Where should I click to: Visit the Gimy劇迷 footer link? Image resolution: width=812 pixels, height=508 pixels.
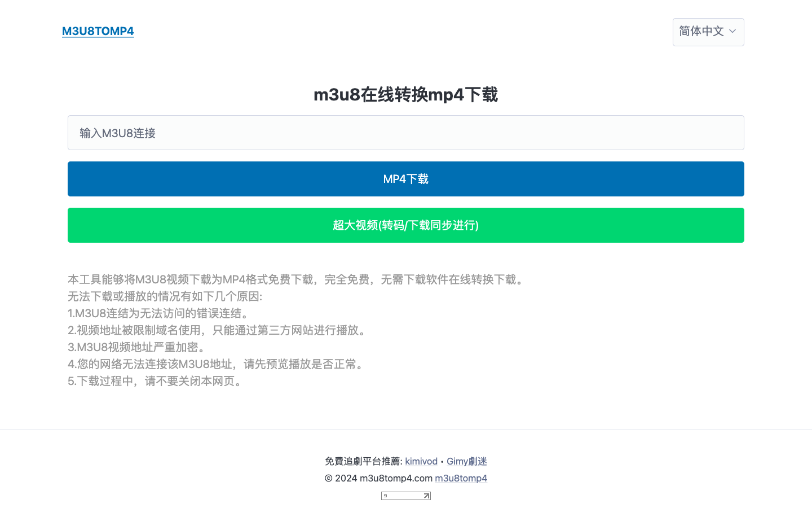point(466,461)
